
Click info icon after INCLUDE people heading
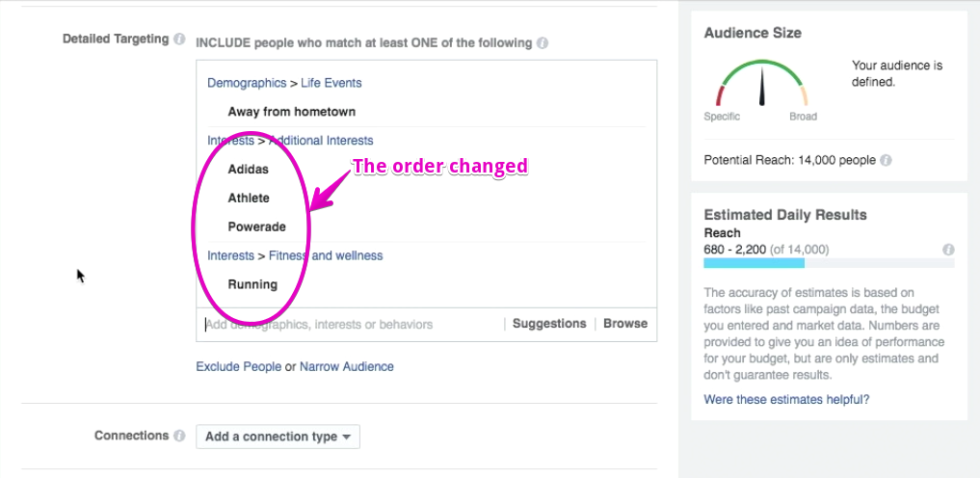pos(543,43)
